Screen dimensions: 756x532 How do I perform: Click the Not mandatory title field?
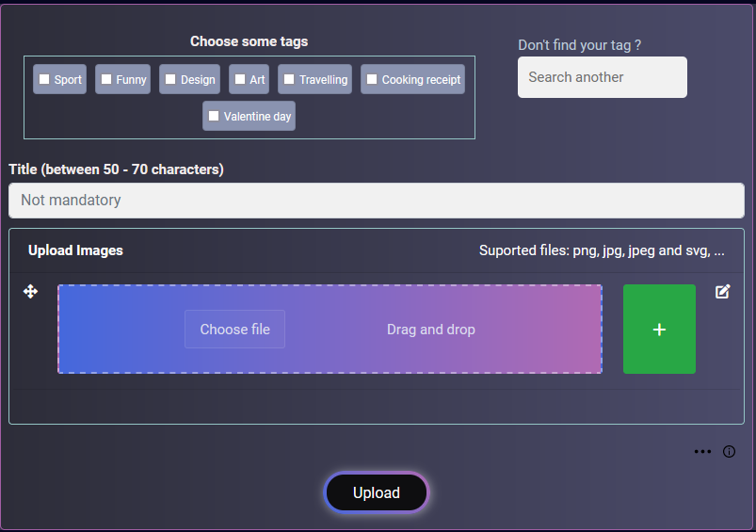coord(377,201)
